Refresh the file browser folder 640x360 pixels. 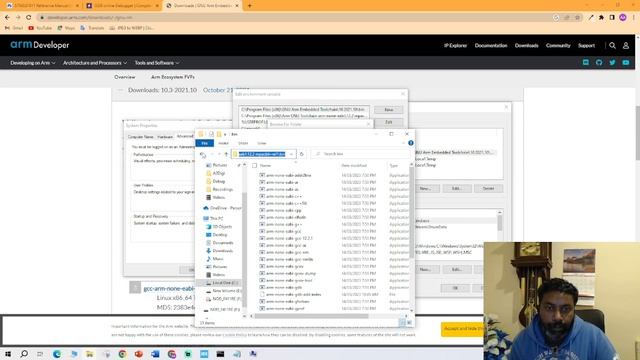[302, 154]
